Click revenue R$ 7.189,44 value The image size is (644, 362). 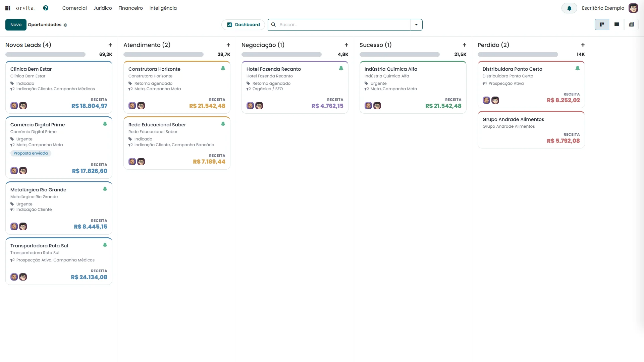[x=209, y=162]
